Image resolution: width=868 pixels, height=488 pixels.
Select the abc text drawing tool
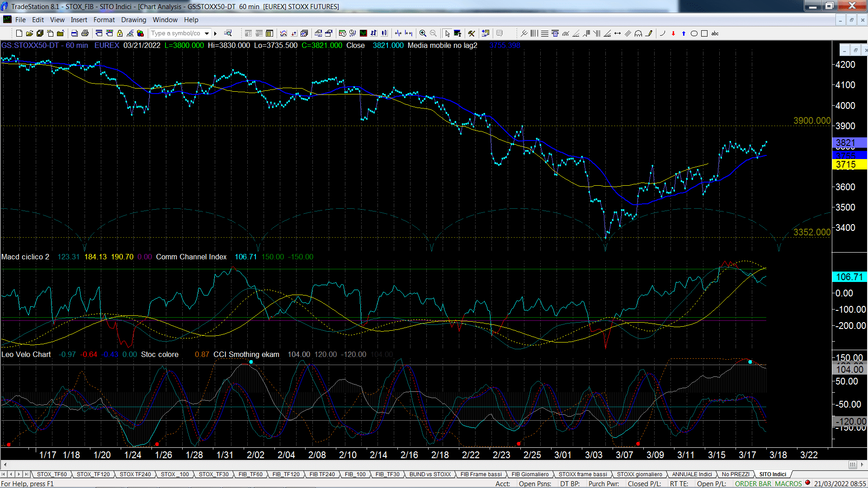point(715,33)
